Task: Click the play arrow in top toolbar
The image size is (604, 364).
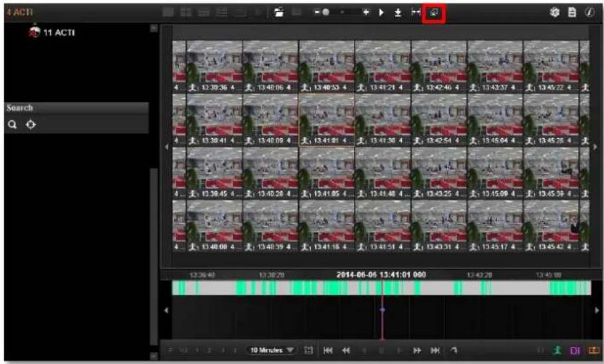Action: [x=381, y=13]
